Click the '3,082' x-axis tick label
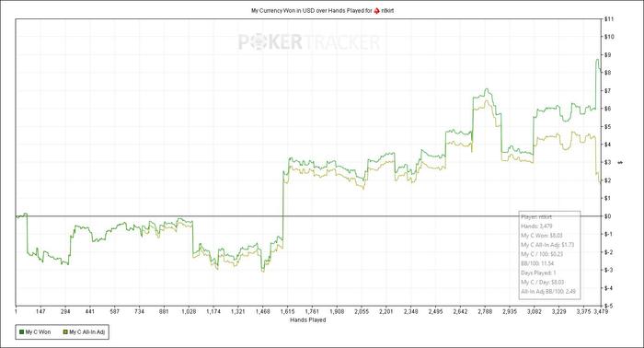 535,312
